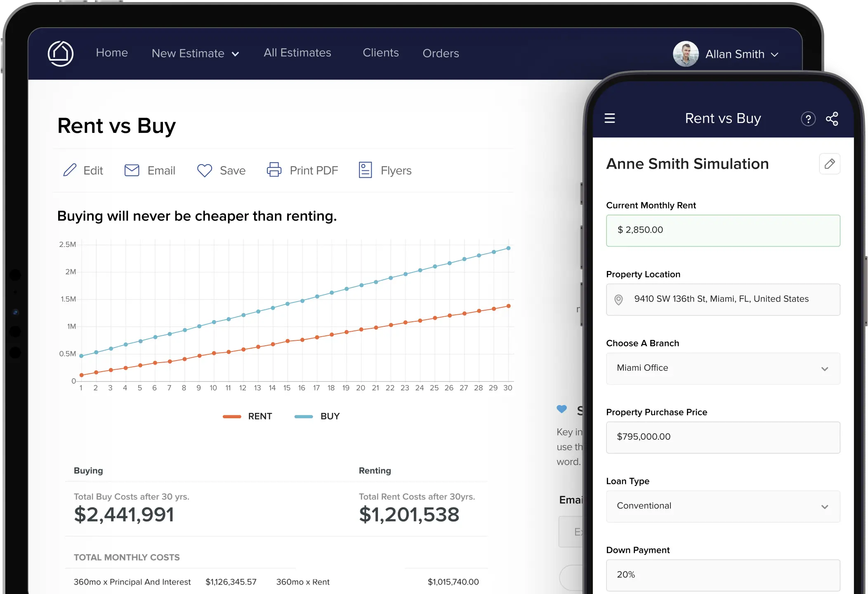The image size is (868, 594).
Task: Click the Current Monthly Rent field
Action: pyautogui.click(x=723, y=230)
